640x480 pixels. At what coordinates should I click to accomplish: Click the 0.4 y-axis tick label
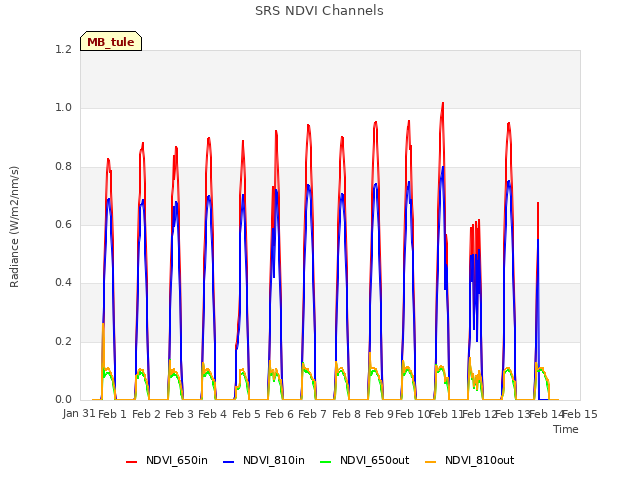pos(64,283)
